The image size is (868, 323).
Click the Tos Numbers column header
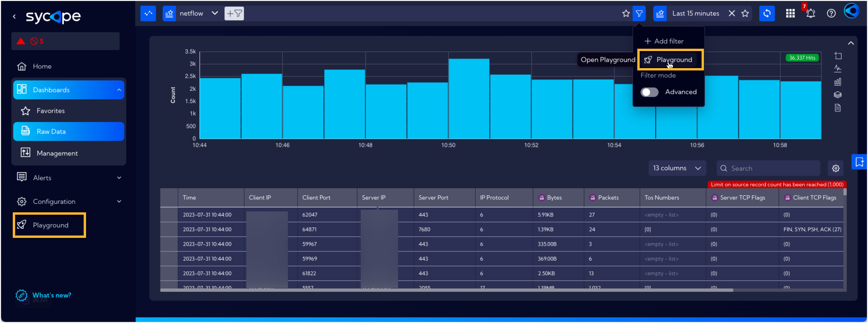(673, 198)
